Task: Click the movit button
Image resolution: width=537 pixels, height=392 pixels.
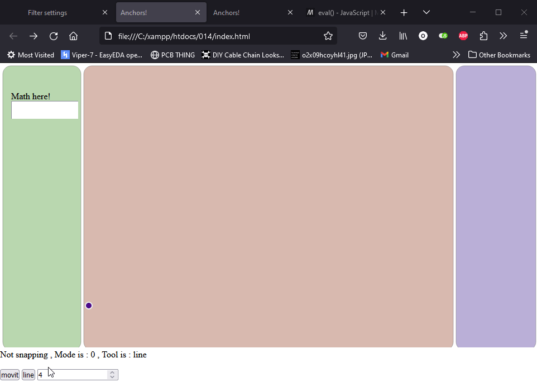Action: [9, 375]
